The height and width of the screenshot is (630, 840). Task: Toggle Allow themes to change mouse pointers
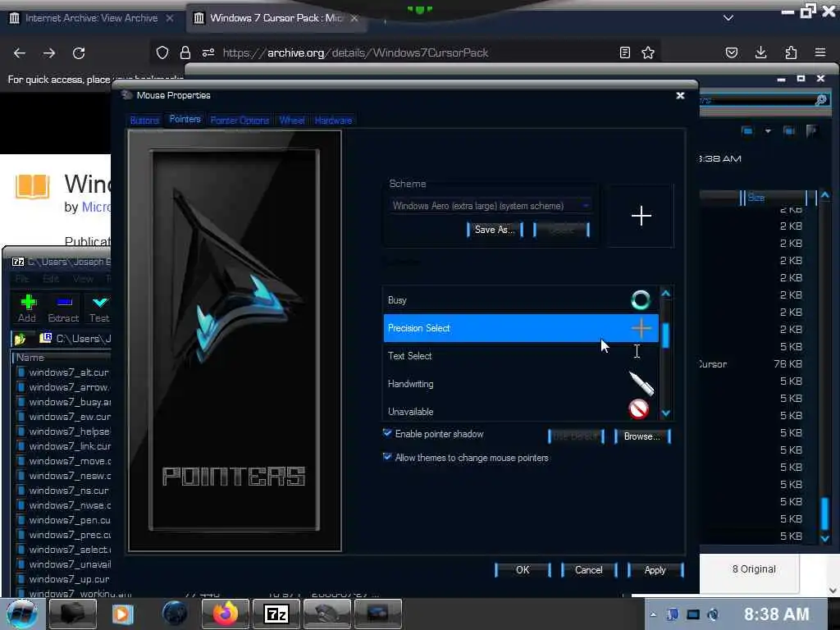387,457
